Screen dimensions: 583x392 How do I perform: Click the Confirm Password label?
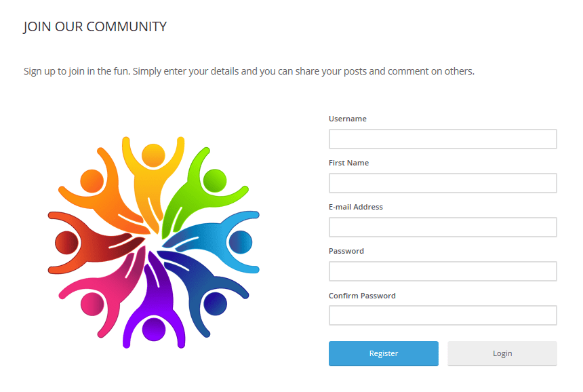[362, 296]
